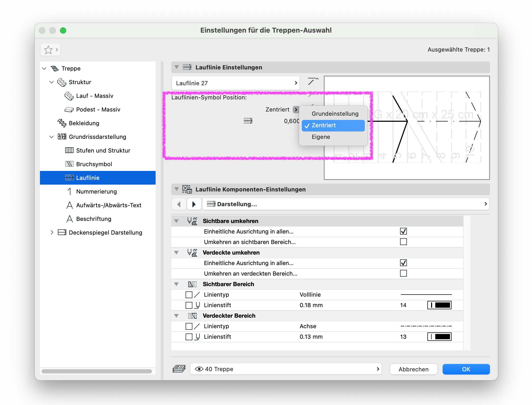Viewport: 532px width, 405px height.
Task: Click the Bruchsymbol icon in the tree
Action: pyautogui.click(x=69, y=164)
